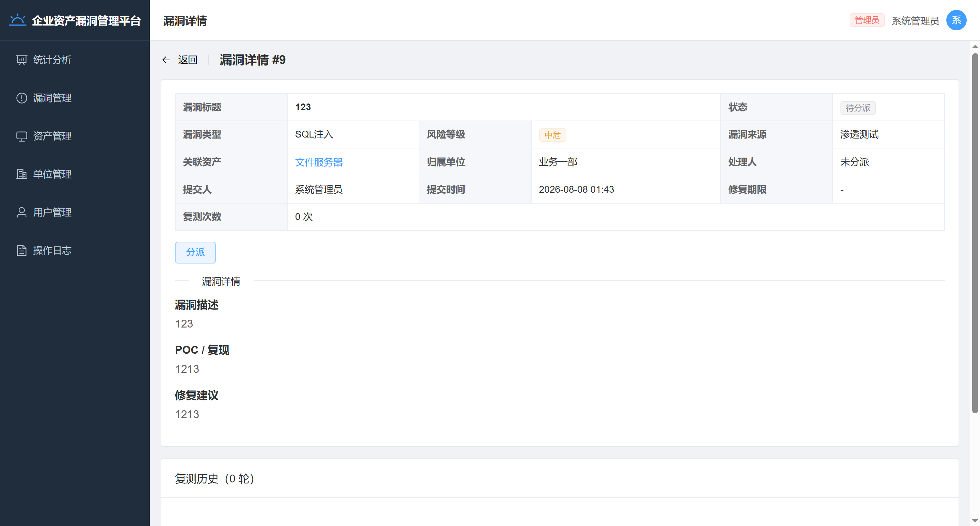
Task: Click the scrollbar up arrow
Action: coord(975,46)
